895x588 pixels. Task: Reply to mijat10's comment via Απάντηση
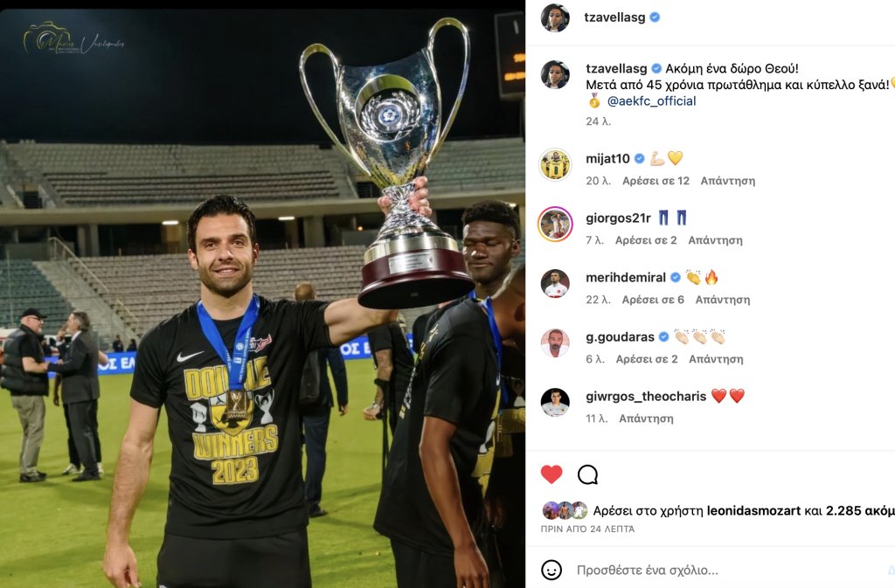728,181
